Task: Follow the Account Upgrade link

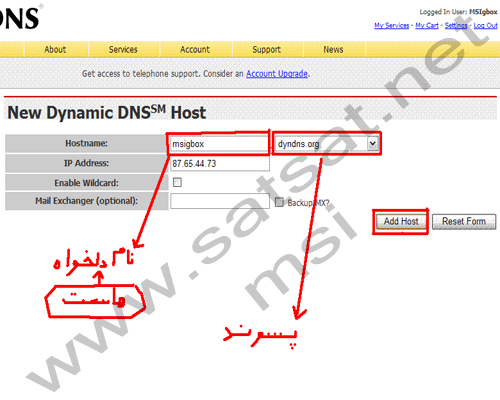Action: click(x=277, y=74)
